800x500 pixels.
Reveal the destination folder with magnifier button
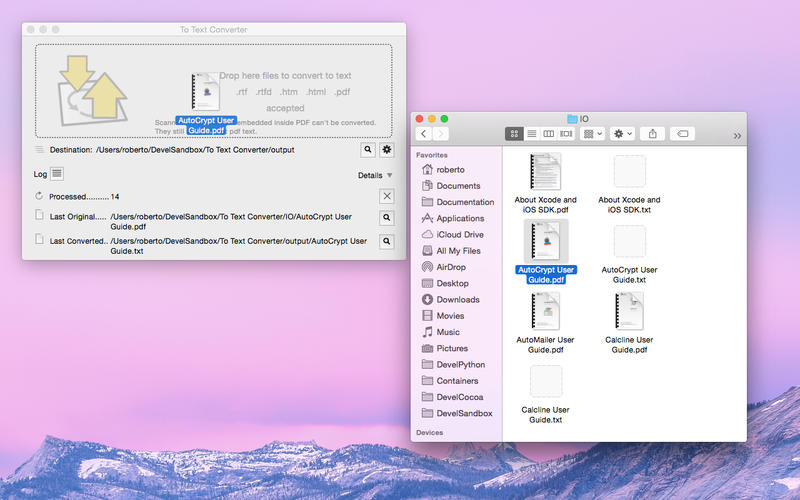click(368, 150)
